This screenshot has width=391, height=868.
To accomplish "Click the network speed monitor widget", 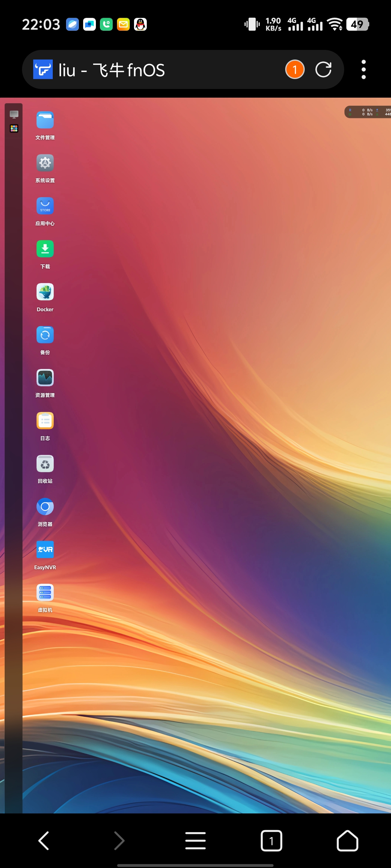I will (x=368, y=112).
